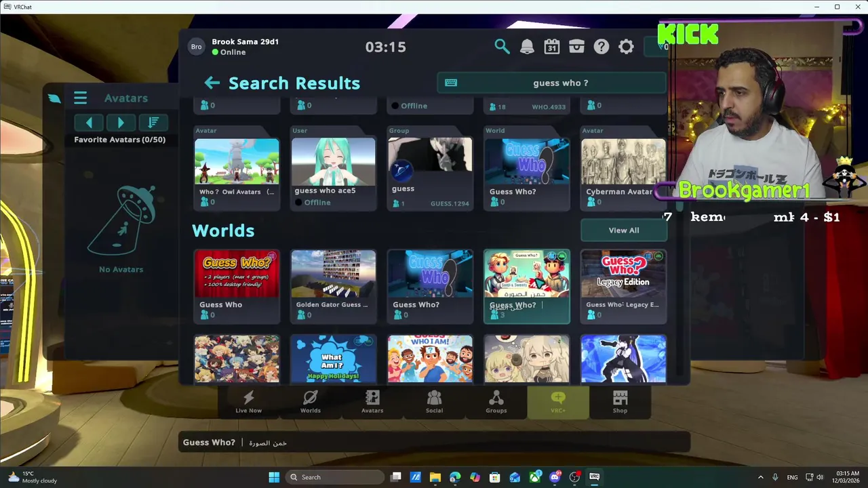Open the Shop tab
868x488 pixels.
coord(620,402)
